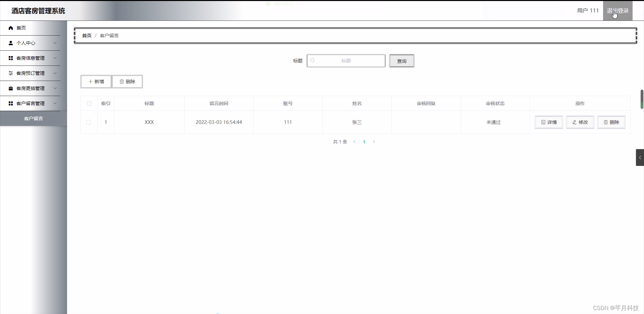Toggle the select-all checkbox in table header
The height and width of the screenshot is (314, 644).
coord(89,103)
